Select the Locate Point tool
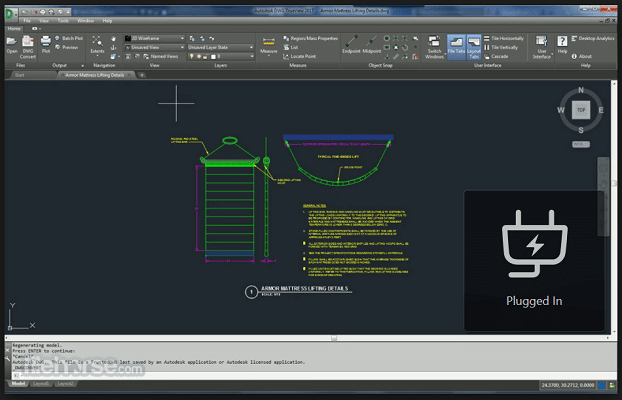This screenshot has height=400, width=622. click(x=299, y=56)
